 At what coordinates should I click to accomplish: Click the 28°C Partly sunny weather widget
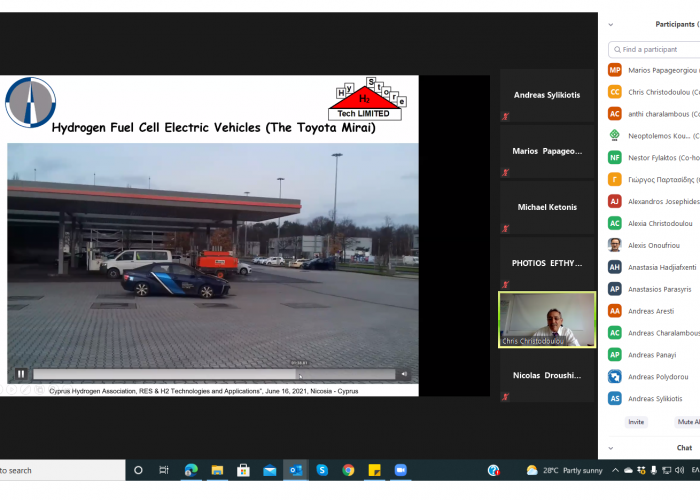[x=565, y=470]
